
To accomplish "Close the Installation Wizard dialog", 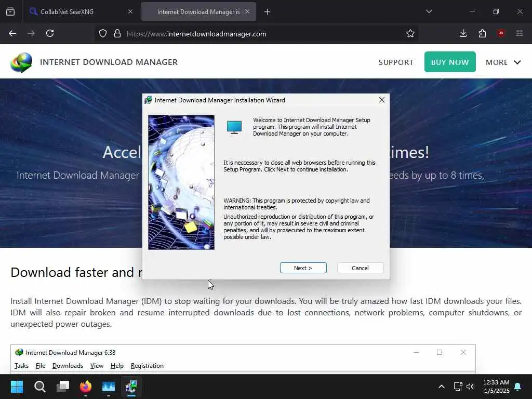I will 382,100.
